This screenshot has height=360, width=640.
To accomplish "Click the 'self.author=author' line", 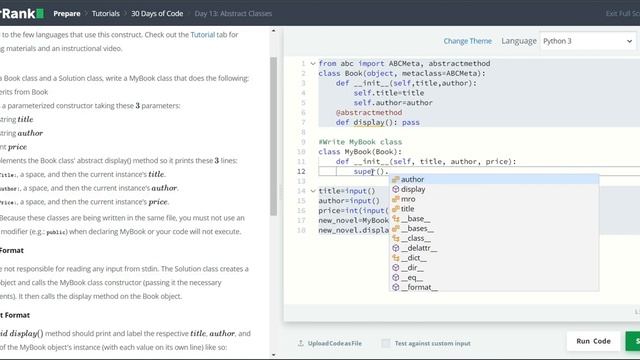I will tap(393, 103).
